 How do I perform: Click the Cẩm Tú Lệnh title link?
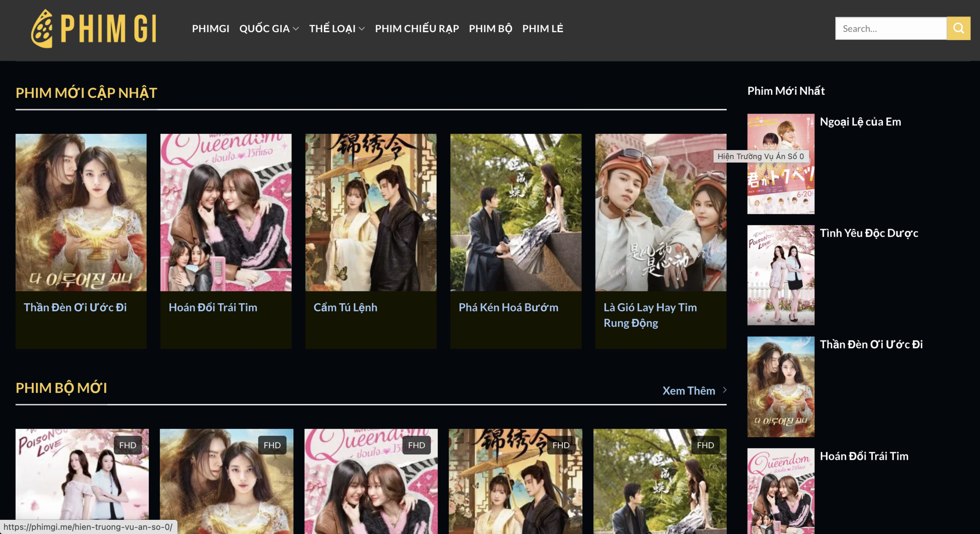pos(345,308)
